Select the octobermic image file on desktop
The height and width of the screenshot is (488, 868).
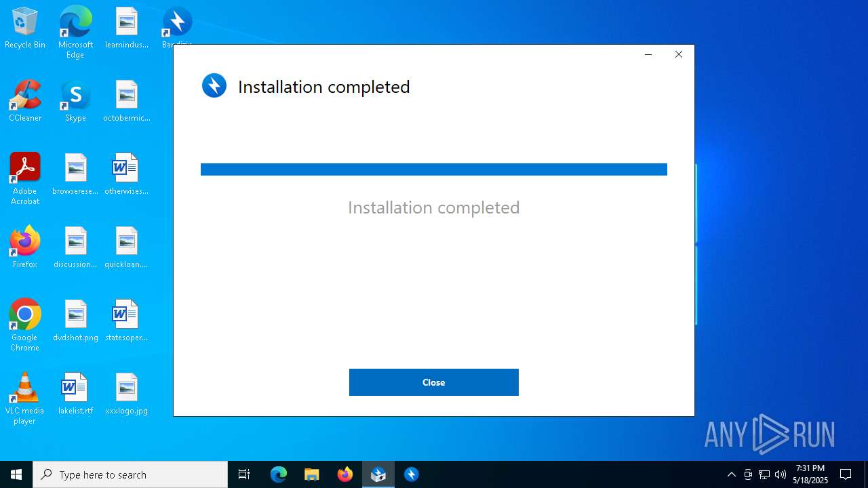point(127,102)
